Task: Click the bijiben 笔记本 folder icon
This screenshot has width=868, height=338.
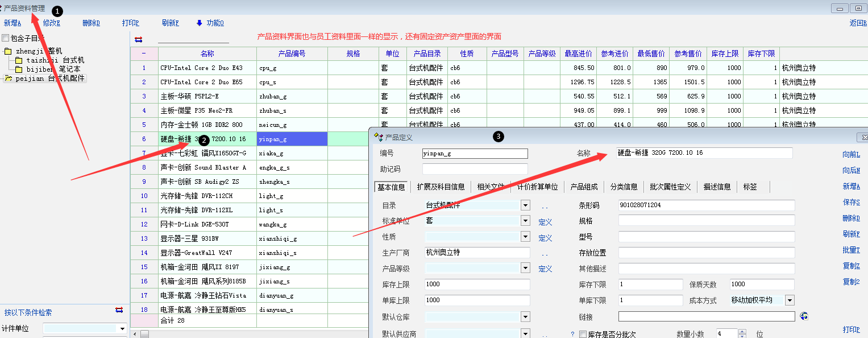Action: pos(19,69)
